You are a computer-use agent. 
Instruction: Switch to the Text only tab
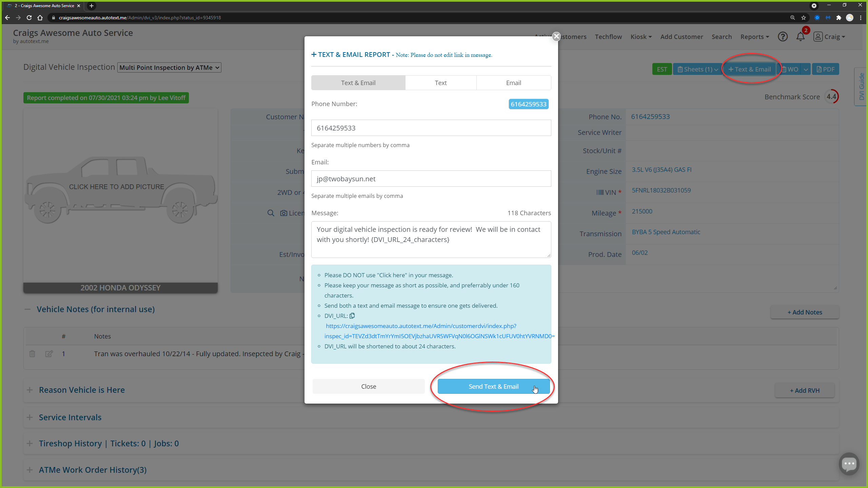click(440, 83)
